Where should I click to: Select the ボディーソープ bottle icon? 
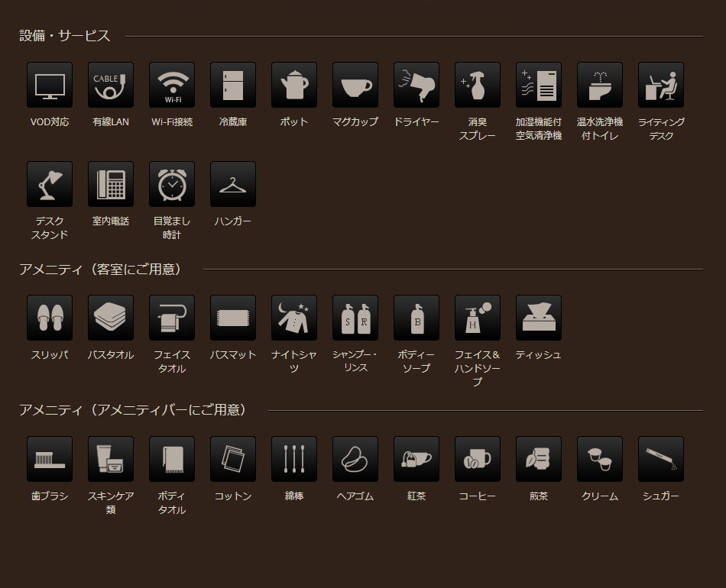coord(416,318)
